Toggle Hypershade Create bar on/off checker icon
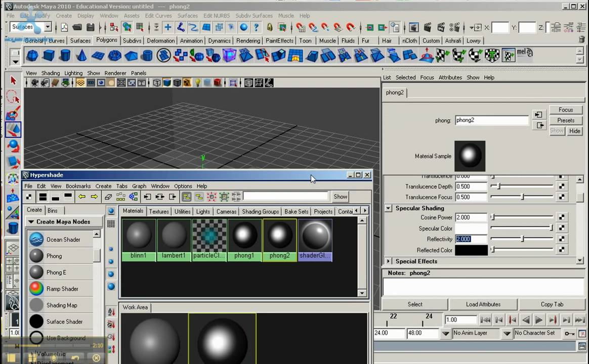The image size is (589, 364). pos(29,197)
